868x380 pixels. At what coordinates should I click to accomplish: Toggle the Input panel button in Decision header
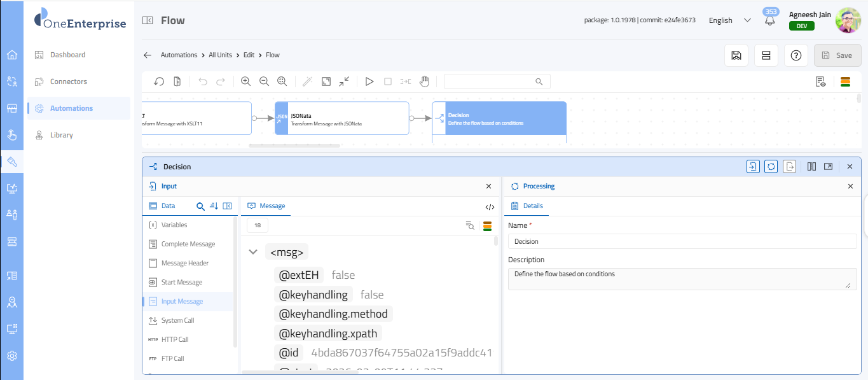tap(753, 167)
